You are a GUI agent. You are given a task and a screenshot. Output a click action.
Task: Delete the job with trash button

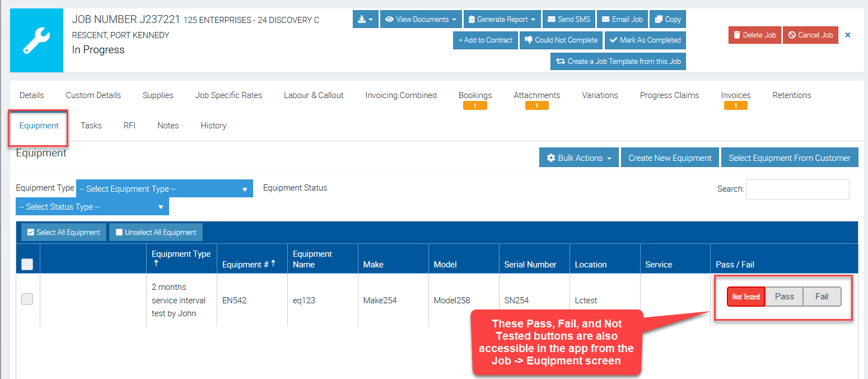754,35
